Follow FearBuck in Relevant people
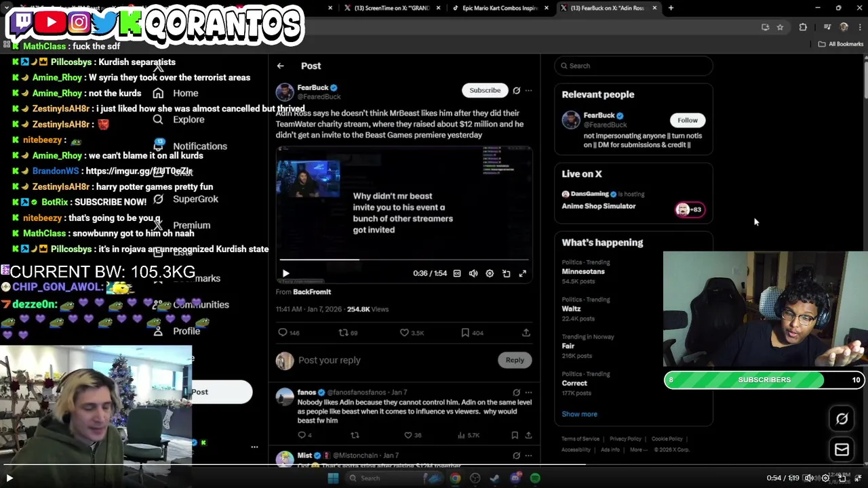The height and width of the screenshot is (488, 868). click(x=687, y=120)
